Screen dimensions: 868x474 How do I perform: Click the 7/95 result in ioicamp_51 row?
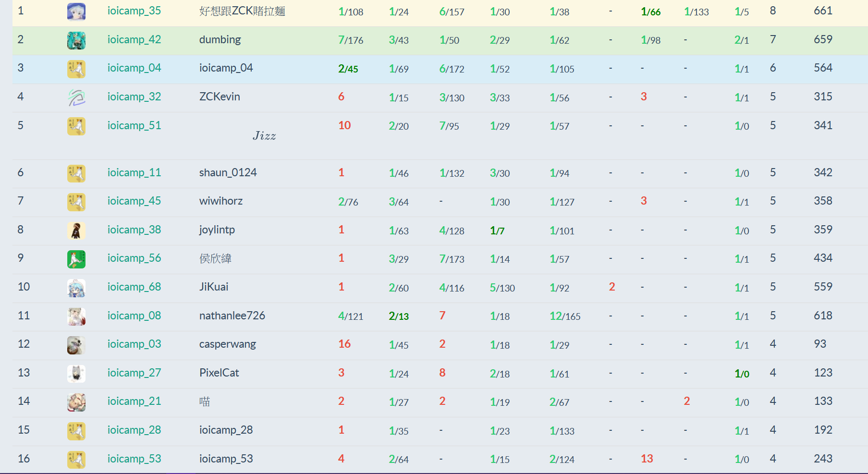[x=449, y=126]
